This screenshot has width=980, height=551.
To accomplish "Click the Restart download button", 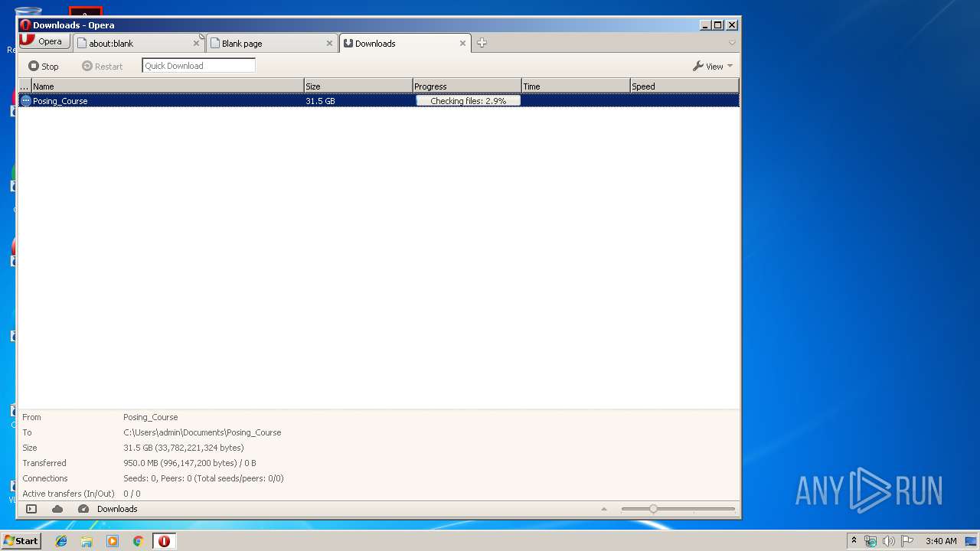I will tap(102, 66).
